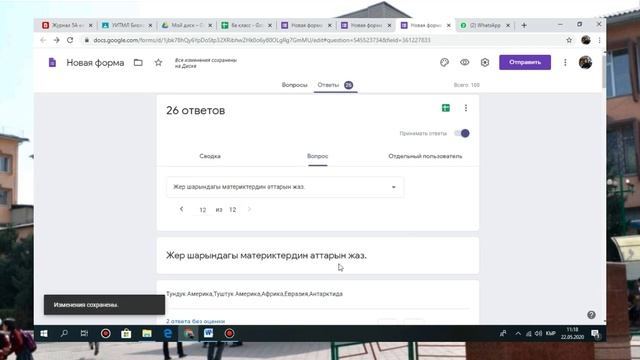Image resolution: width=640 pixels, height=360 pixels.
Task: Open Microsoft Store on taskbar
Action: tap(126, 333)
